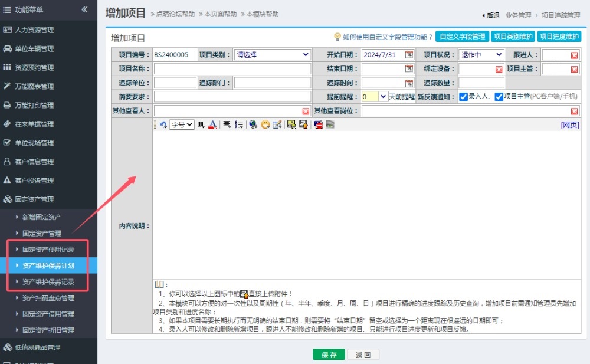The image size is (590, 364).
Task: Click the 项目名称 input field
Action: 232,69
